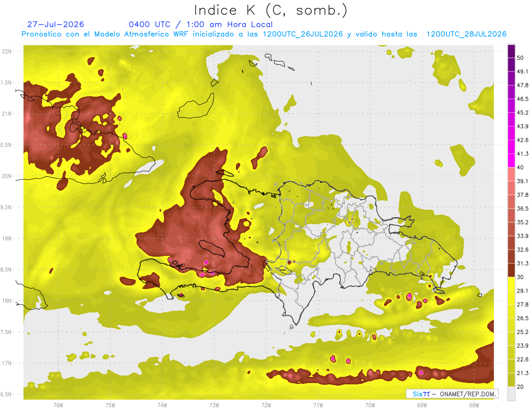Click legend value '45.2'
Image resolution: width=532 pixels, height=411 pixels.
523,113
